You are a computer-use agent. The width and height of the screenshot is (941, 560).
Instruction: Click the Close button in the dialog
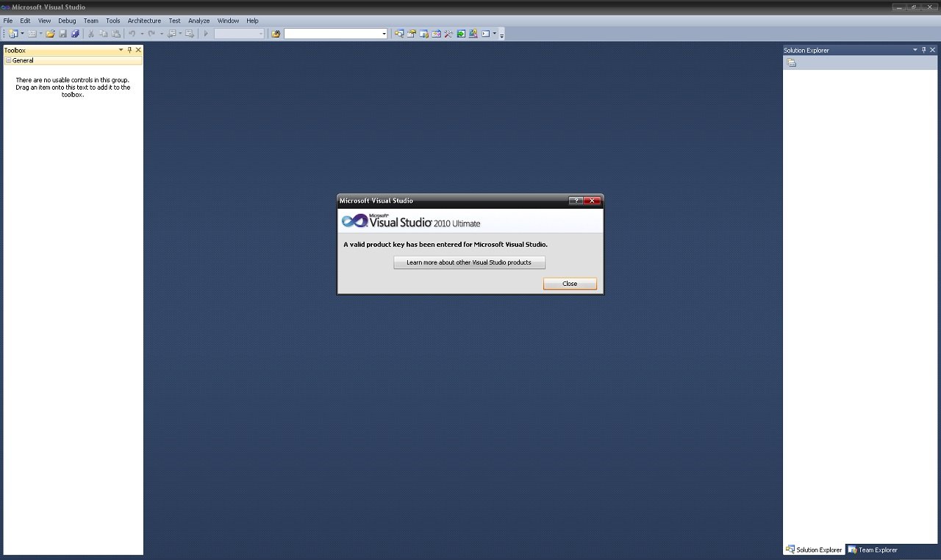click(x=570, y=284)
